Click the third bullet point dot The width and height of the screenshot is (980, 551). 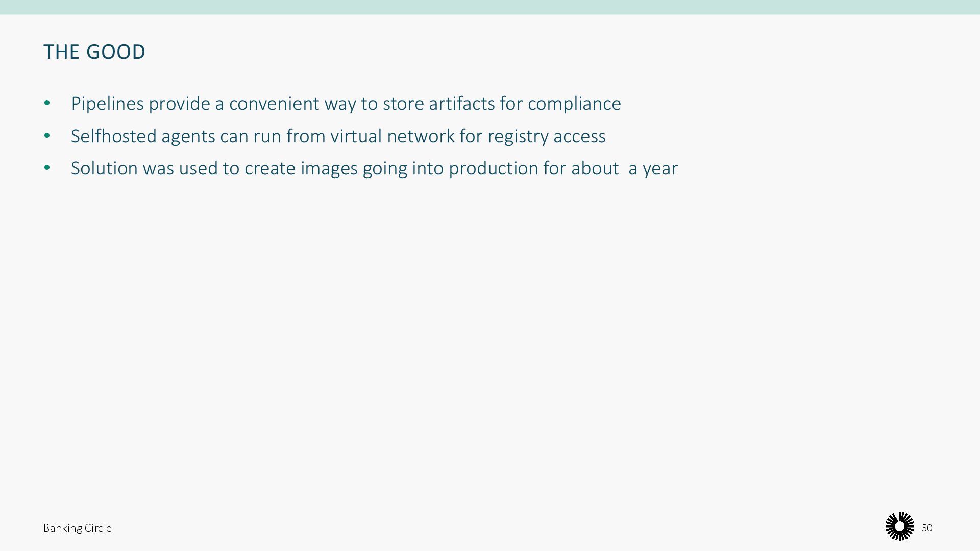47,168
